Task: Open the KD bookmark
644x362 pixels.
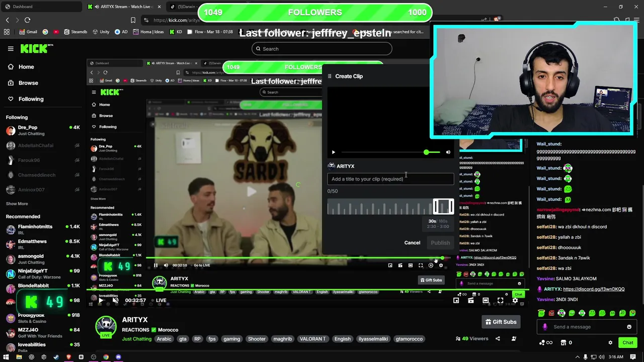Action: tap(176, 32)
